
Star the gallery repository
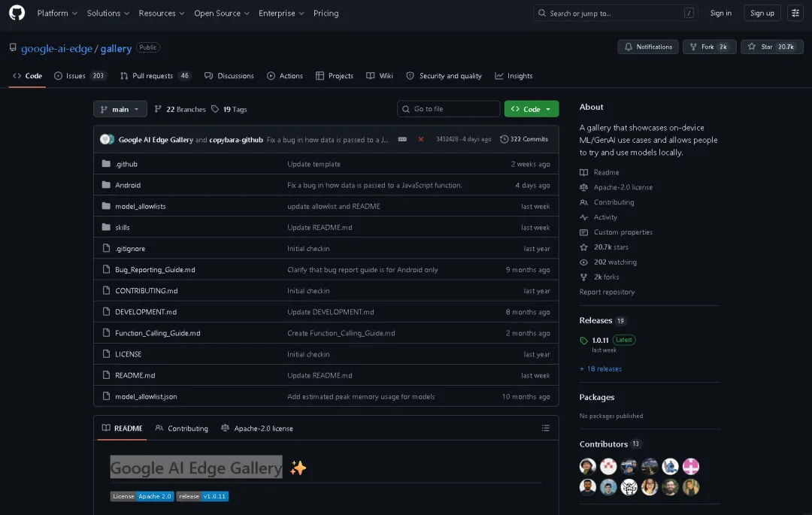point(771,47)
